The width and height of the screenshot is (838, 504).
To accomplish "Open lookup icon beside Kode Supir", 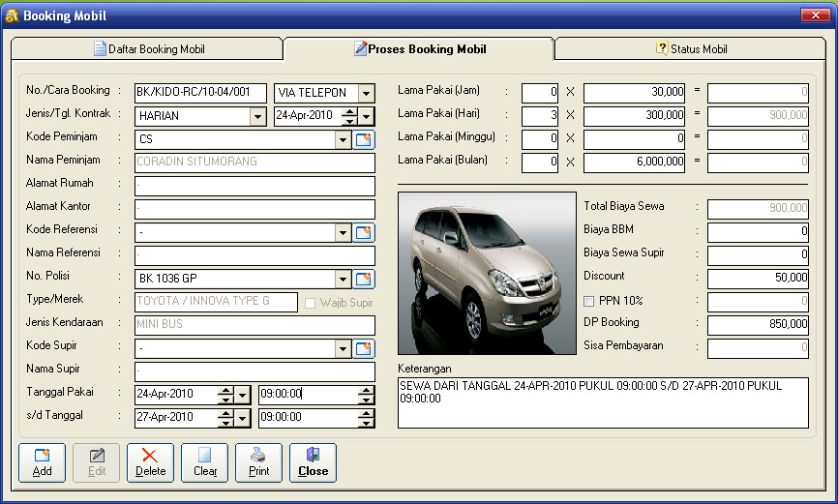I will (364, 349).
